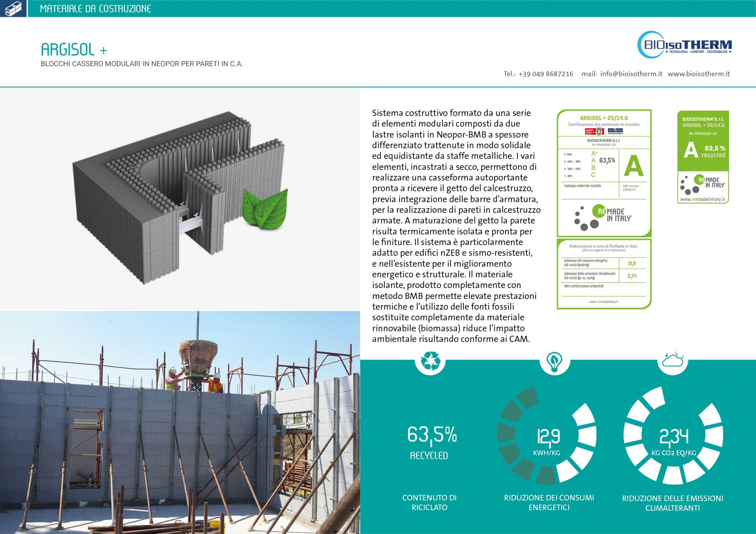Click the building blocks icon in header
The width and height of the screenshot is (756, 534).
point(13,8)
